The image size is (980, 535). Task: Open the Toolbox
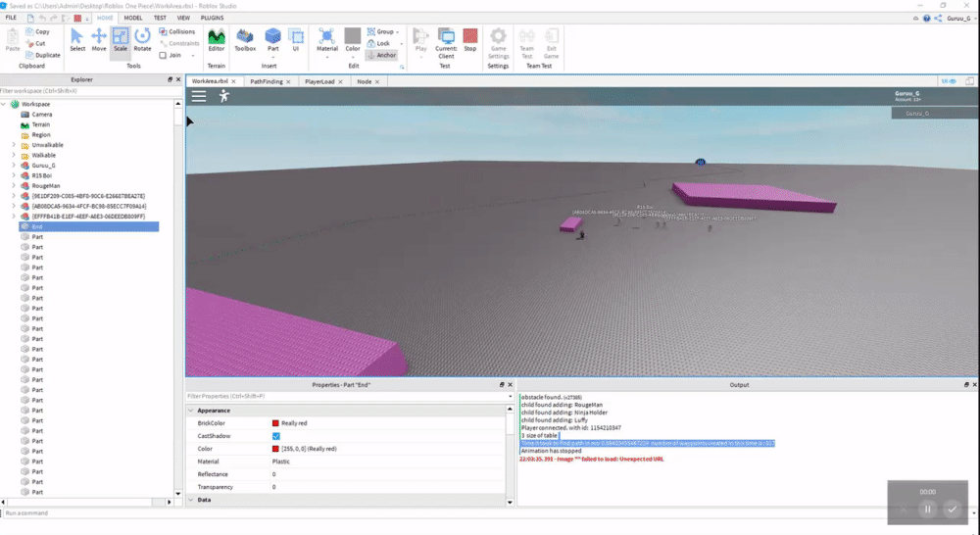[245, 40]
